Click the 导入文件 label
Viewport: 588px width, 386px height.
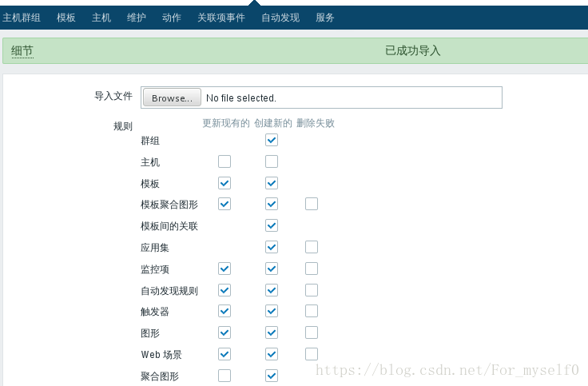(113, 96)
